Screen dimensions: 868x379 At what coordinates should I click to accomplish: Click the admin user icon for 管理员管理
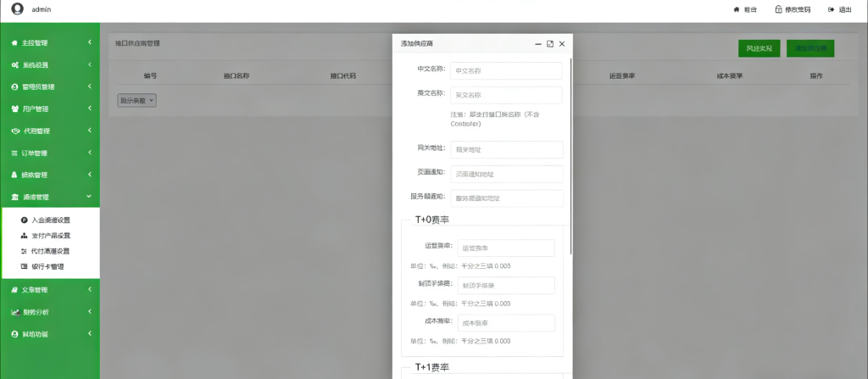[x=15, y=87]
